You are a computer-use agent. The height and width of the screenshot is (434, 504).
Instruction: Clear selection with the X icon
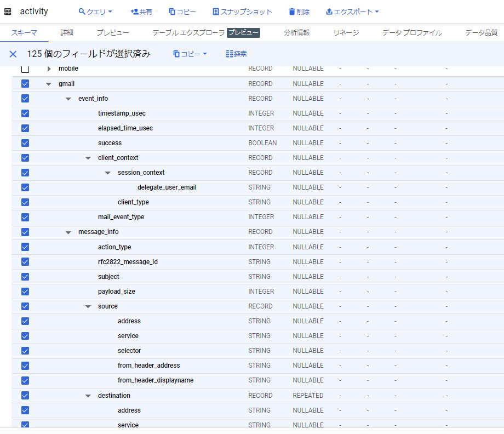(13, 54)
